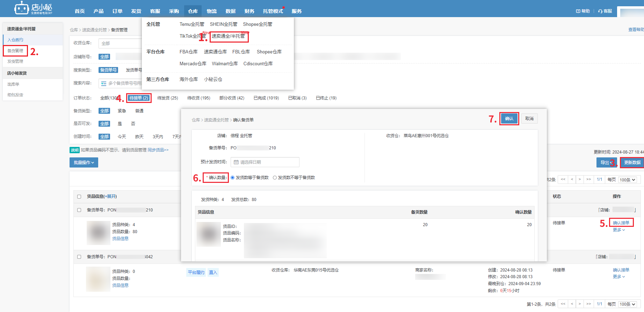
Task: Tick the select-all checkbox beside 货品信息
Action: (79, 196)
